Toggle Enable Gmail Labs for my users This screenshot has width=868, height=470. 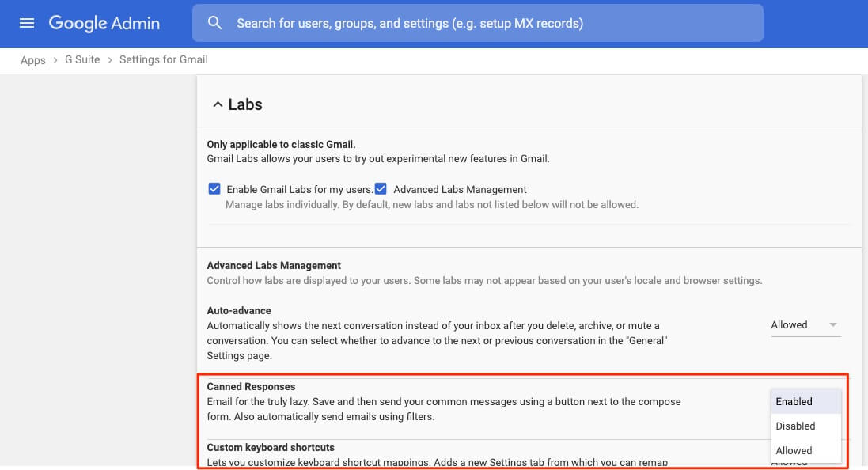pos(214,189)
